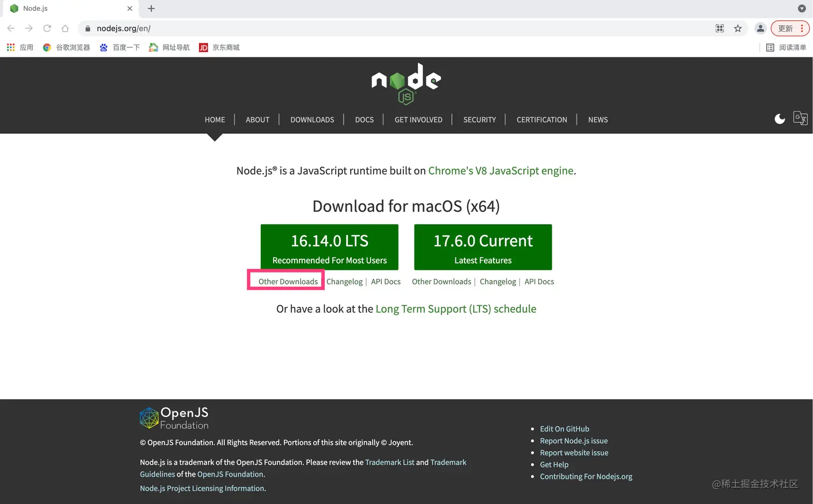Open Other Downloads under LTS
This screenshot has height=504, width=813.
pos(288,282)
